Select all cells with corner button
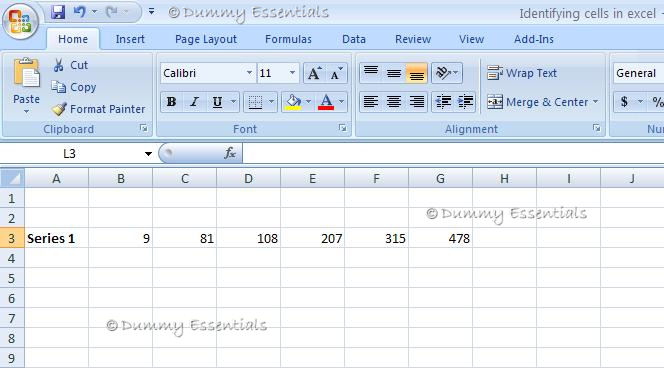664x368 pixels. tap(12, 178)
